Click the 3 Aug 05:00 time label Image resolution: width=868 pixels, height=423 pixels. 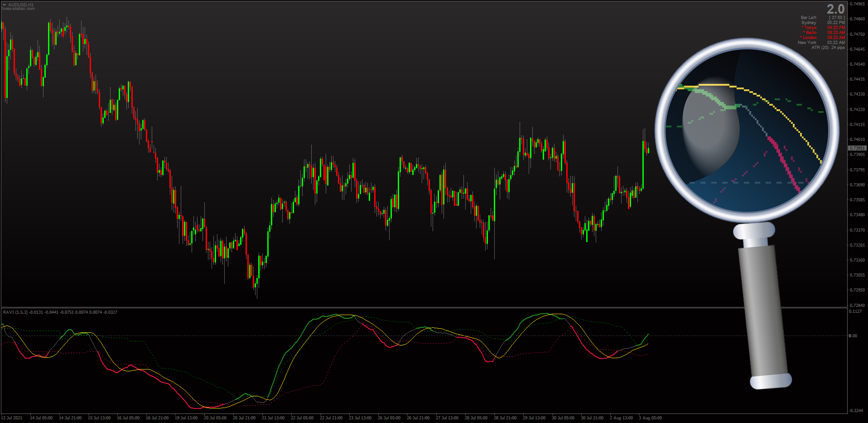click(x=651, y=418)
